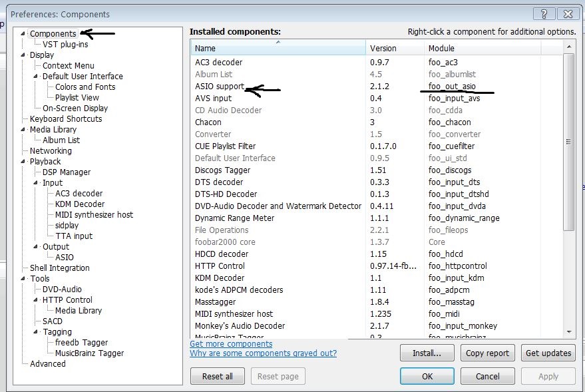Select Album List under Media Library
This screenshot has height=392, width=585.
(61, 140)
